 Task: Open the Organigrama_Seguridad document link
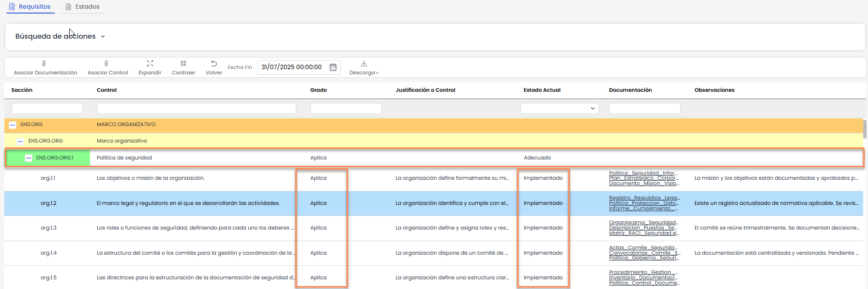pos(643,222)
